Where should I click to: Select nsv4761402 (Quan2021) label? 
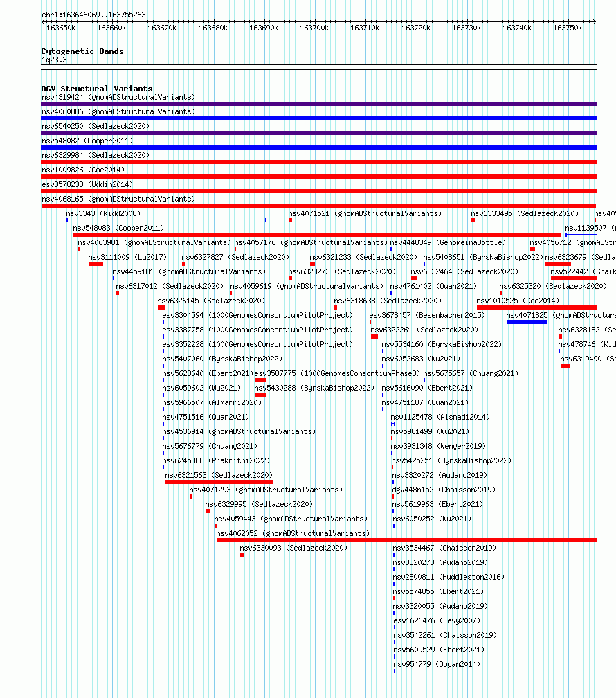433,286
